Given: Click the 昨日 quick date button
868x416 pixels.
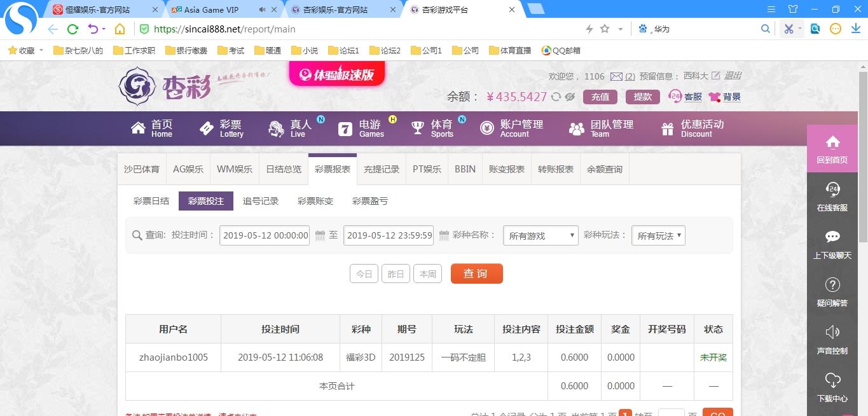Looking at the screenshot, I should pos(396,274).
